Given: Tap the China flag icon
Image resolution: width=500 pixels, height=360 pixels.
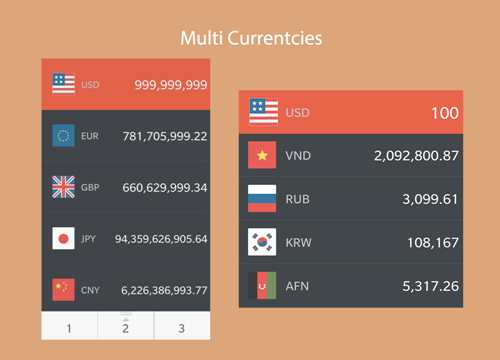Looking at the screenshot, I should (63, 290).
